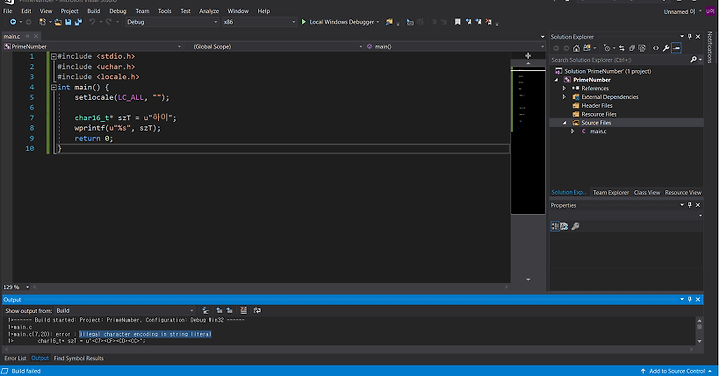Click the Show All Files icon
Viewport: 720px width, 376px height.
[642, 48]
